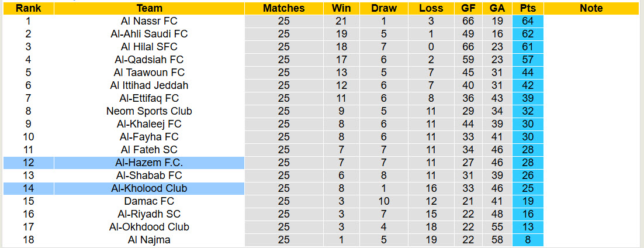The image size is (644, 248).
Task: Click the Damac FC team name
Action: (x=149, y=201)
